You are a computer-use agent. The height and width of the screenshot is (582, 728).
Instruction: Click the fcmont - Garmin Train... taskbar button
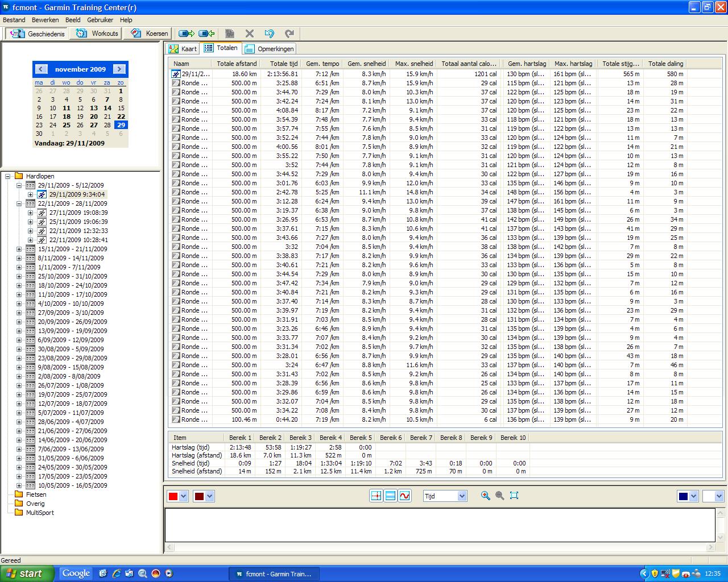(274, 574)
